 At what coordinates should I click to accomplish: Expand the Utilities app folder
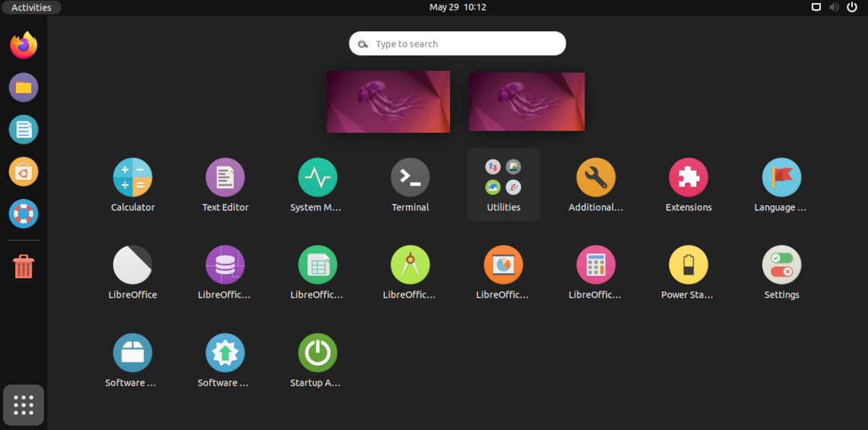[503, 177]
